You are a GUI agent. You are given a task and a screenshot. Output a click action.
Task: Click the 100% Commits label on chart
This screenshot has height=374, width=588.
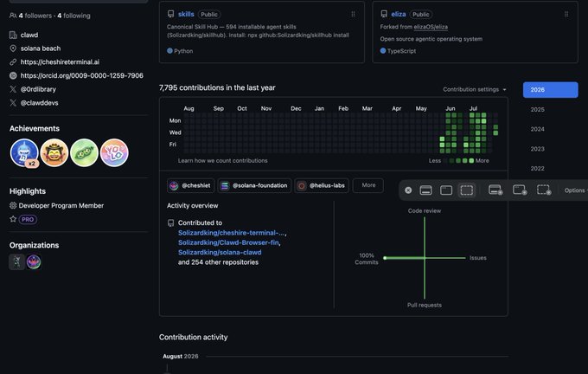coord(367,259)
